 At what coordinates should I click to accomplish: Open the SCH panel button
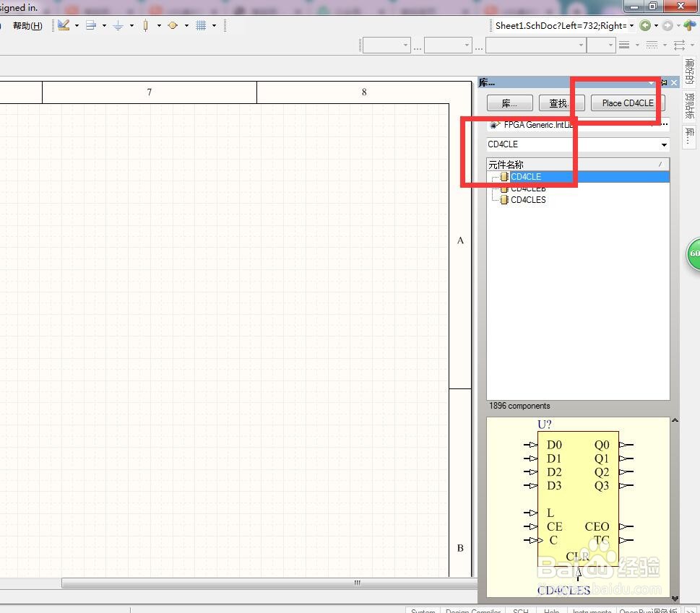(521, 611)
